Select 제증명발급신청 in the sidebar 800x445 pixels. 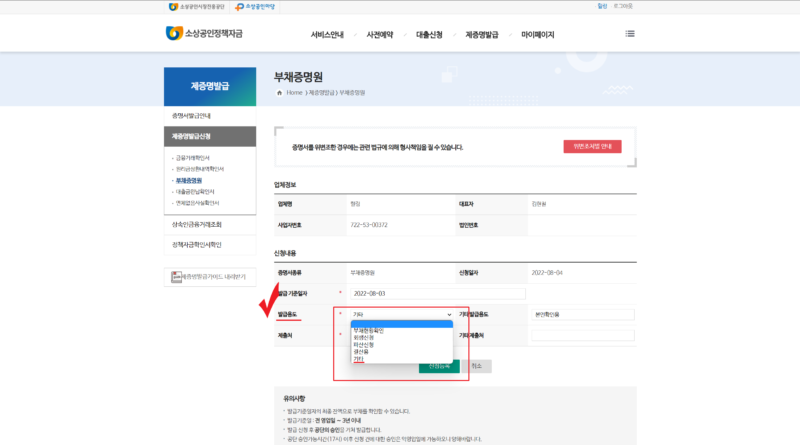click(210, 136)
